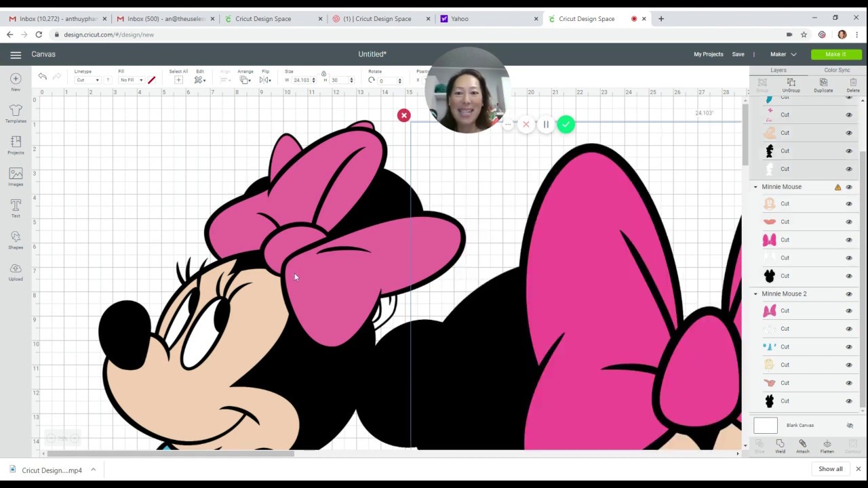Hide the black head layer in Minnie Mouse group
This screenshot has height=488, width=868.
click(848, 276)
